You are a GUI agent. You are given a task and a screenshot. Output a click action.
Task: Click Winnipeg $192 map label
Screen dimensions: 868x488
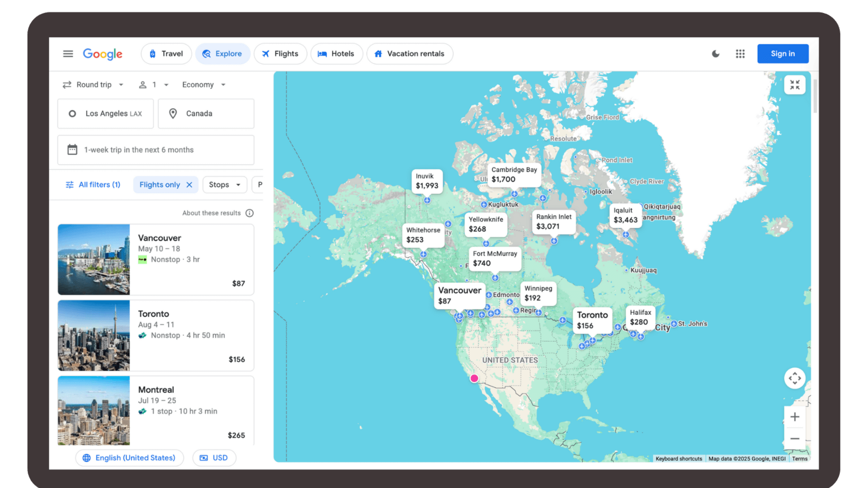pos(538,293)
